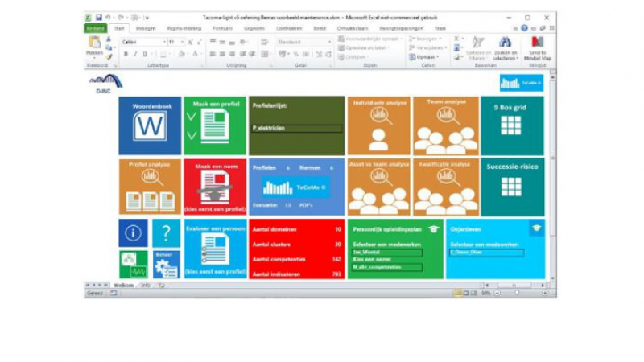The image size is (644, 362).
Task: Open the 9 Box grid tile
Action: pos(511,125)
